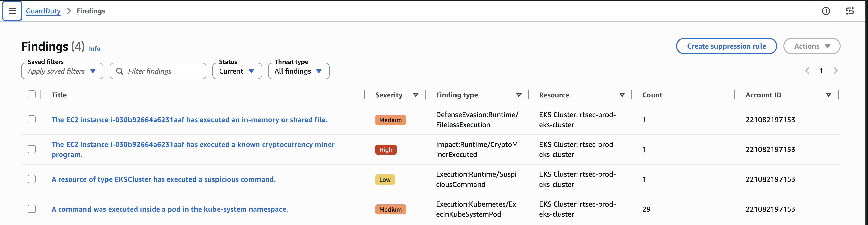Select all findings checkbox in header

[32, 95]
